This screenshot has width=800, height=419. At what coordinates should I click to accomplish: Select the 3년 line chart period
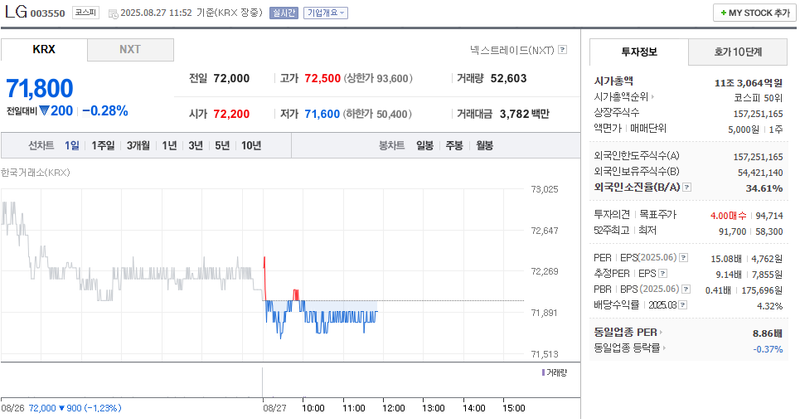(x=195, y=145)
